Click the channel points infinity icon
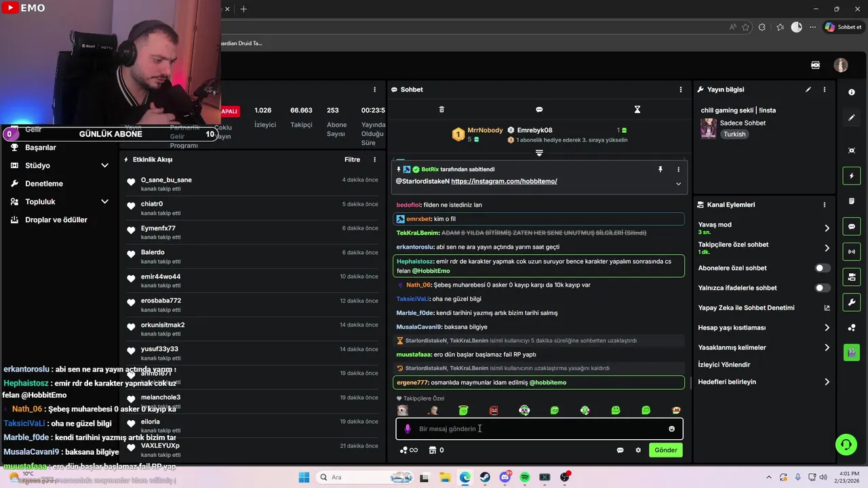Viewport: 868px width, 488px height. [x=409, y=450]
